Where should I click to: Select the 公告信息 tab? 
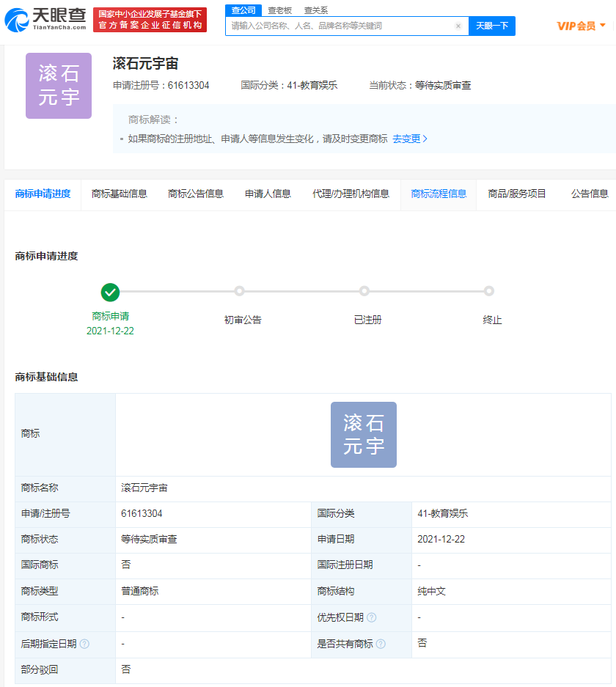click(x=590, y=194)
